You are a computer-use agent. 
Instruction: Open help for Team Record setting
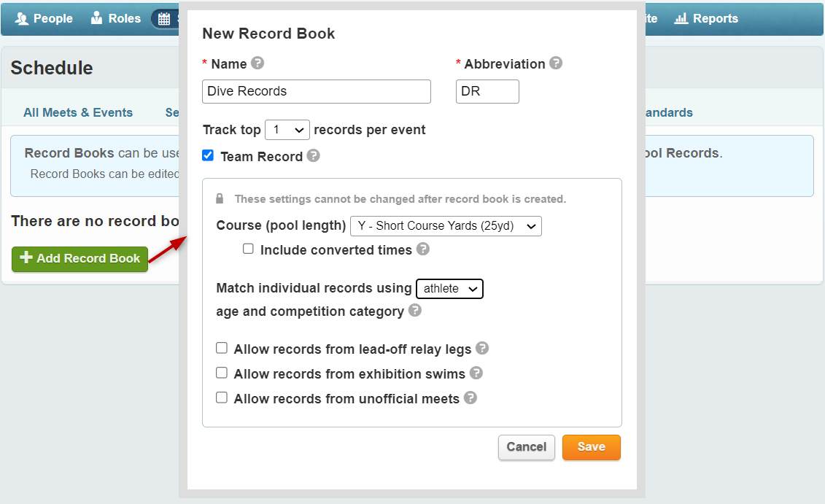[x=315, y=155]
